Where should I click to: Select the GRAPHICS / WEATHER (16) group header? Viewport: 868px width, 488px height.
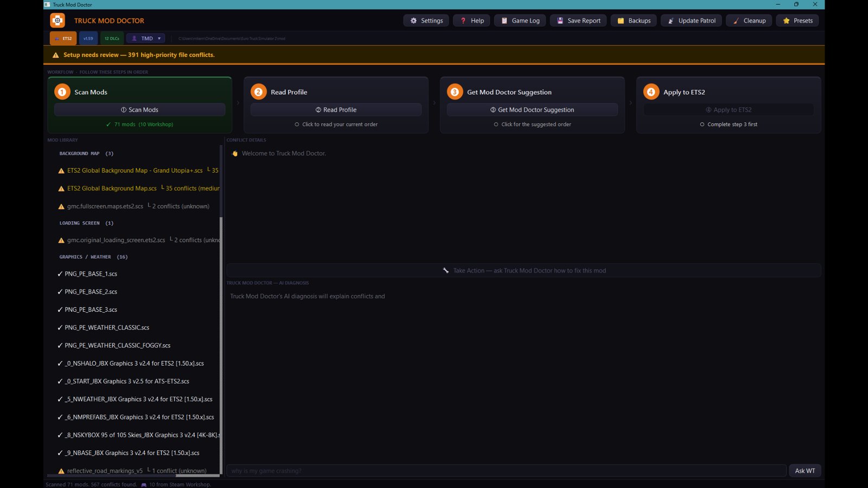(x=93, y=257)
